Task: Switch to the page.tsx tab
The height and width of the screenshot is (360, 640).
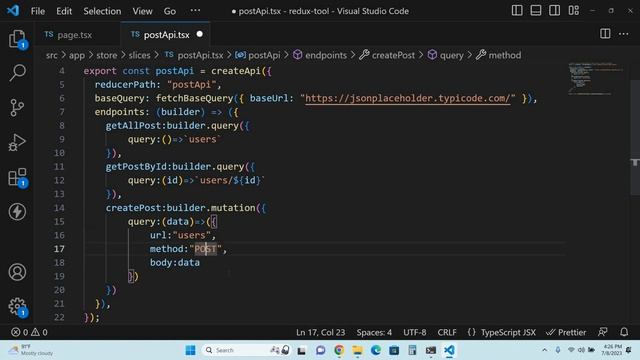Action: click(75, 35)
